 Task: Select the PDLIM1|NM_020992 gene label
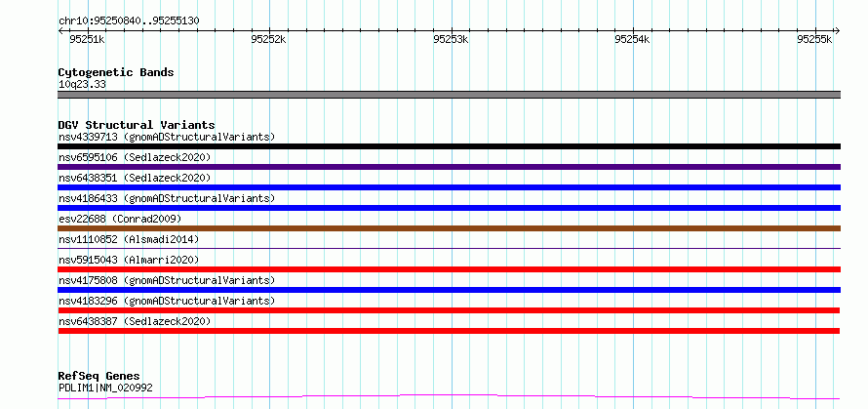click(x=105, y=388)
